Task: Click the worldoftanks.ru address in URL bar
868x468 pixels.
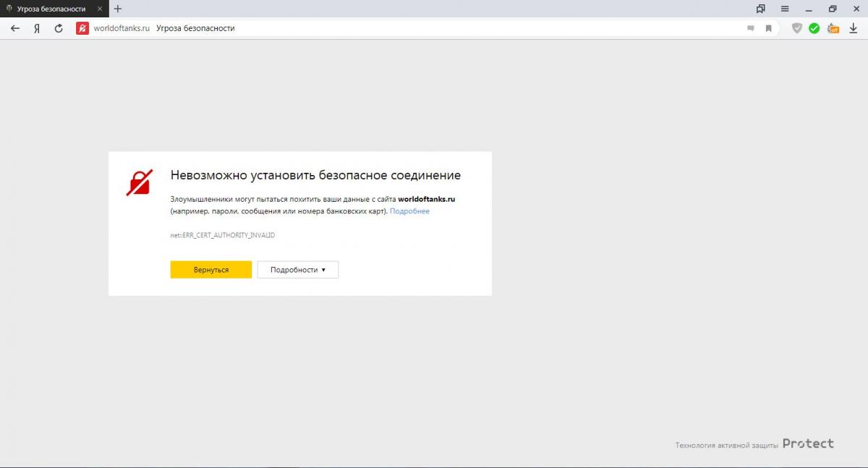Action: coord(122,28)
